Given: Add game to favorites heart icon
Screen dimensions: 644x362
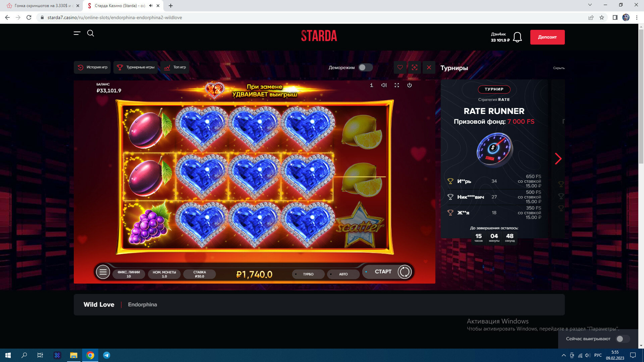Looking at the screenshot, I should (x=400, y=67).
